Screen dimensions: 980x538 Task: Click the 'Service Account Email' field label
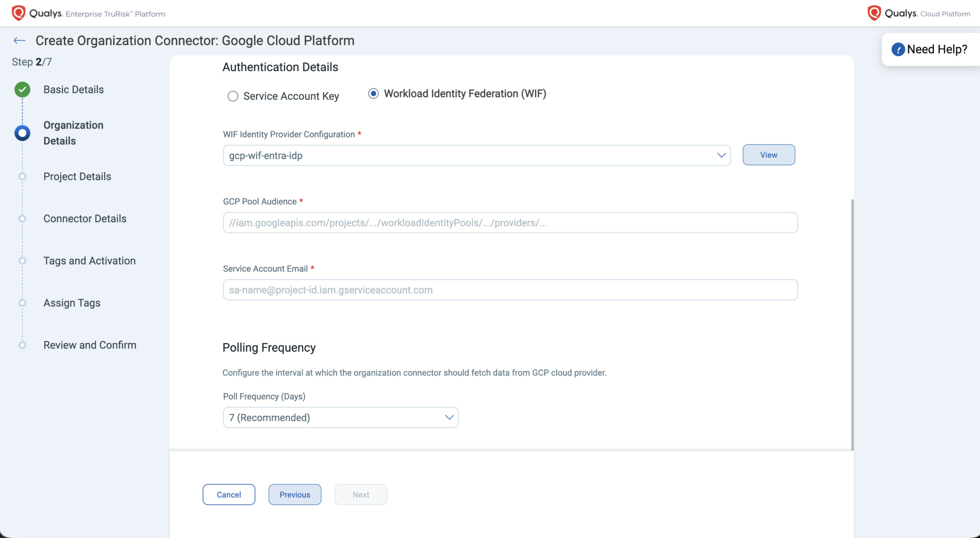pyautogui.click(x=265, y=269)
